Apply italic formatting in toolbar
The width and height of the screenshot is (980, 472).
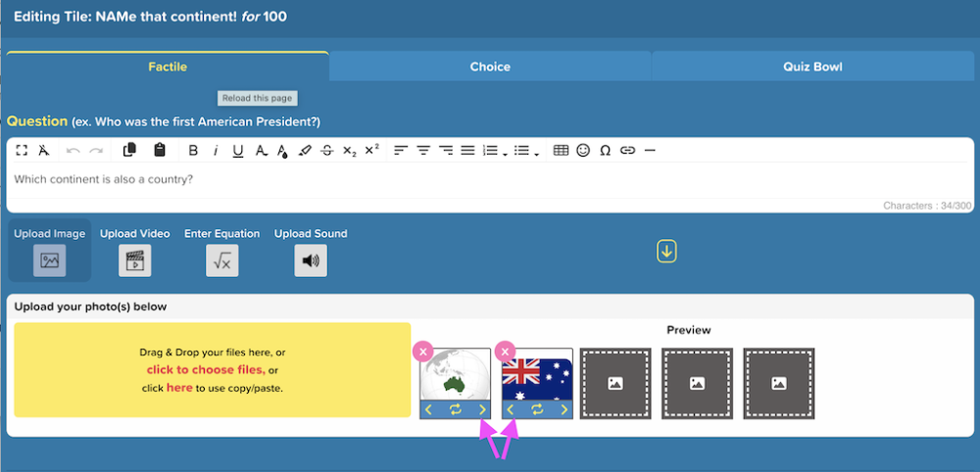click(216, 151)
